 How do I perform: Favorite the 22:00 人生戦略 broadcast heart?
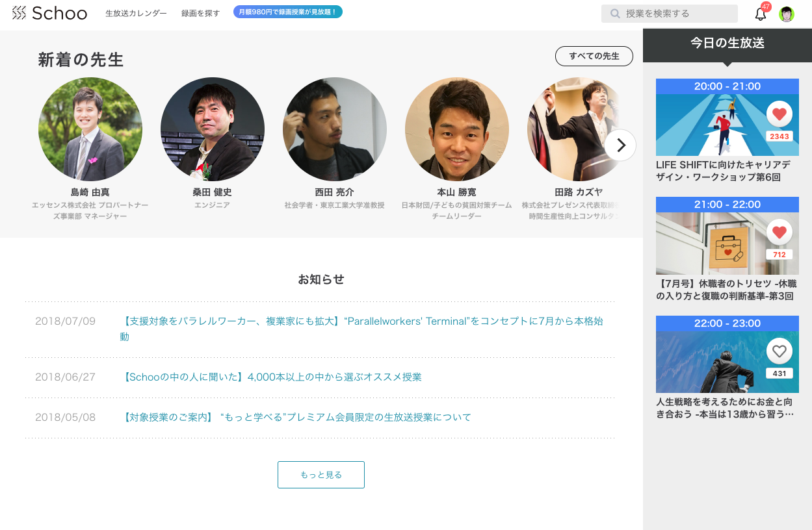click(x=779, y=351)
